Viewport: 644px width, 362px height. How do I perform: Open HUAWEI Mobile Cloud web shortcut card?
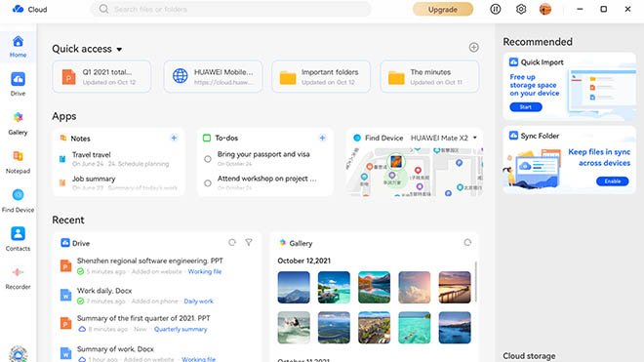[x=213, y=76]
